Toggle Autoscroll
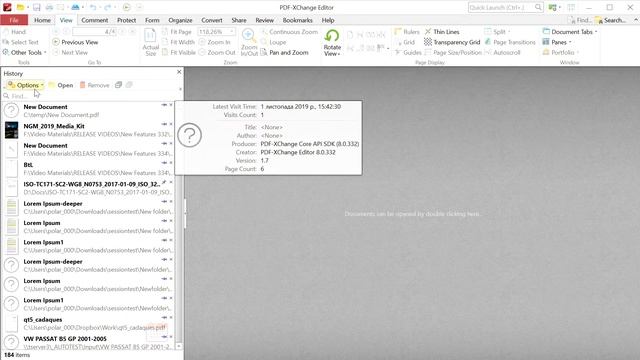 pos(502,52)
